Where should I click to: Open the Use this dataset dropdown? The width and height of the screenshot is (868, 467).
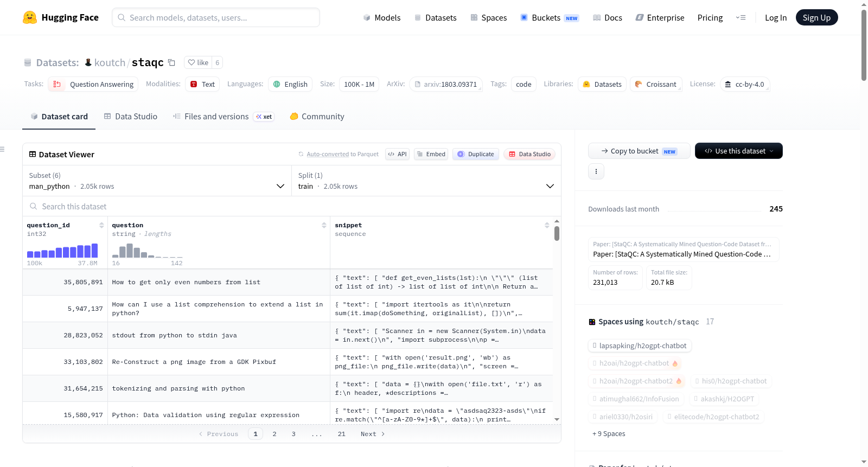tap(738, 151)
